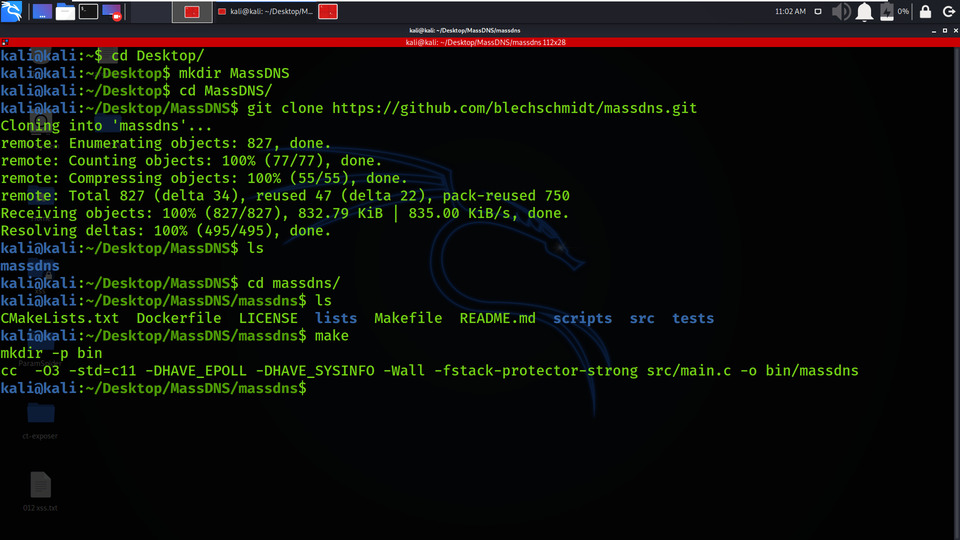Image resolution: width=960 pixels, height=540 pixels.
Task: Click the 'mkdir MassDNS' command text
Action: tap(234, 73)
